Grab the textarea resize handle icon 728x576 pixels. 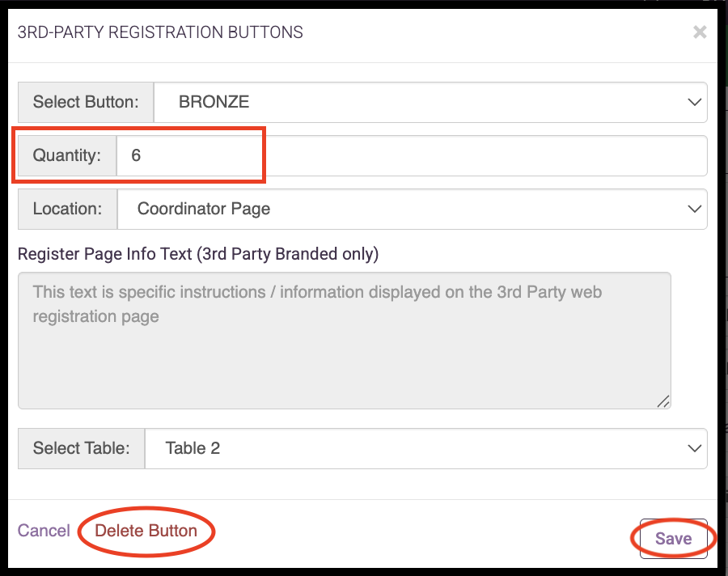pyautogui.click(x=663, y=401)
